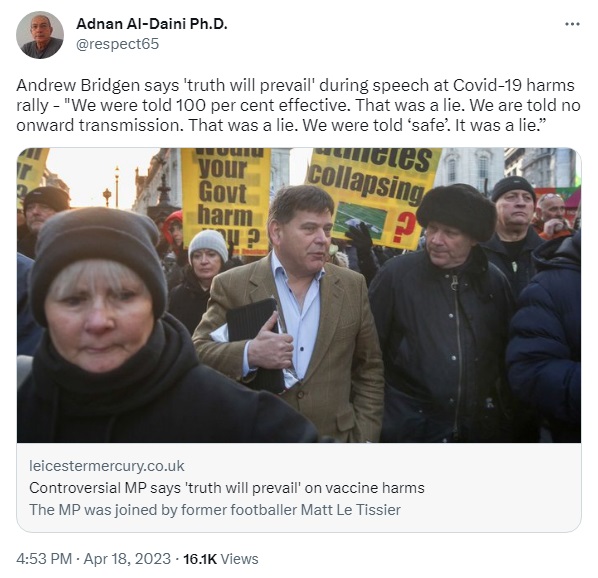Click the 4:53 PM timestamp
Viewport: 598px width, 578px height.
(44, 559)
